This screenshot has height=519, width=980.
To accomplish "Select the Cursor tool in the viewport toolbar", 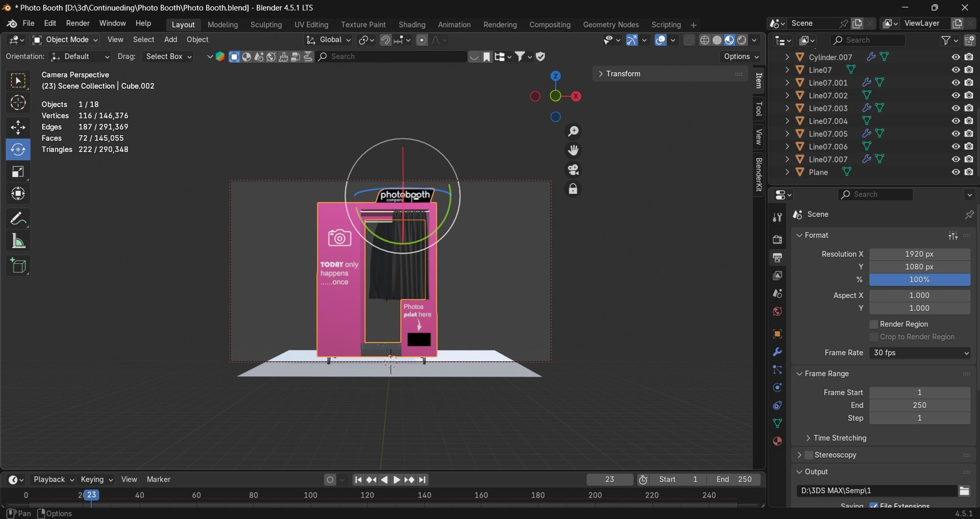I will (x=18, y=103).
